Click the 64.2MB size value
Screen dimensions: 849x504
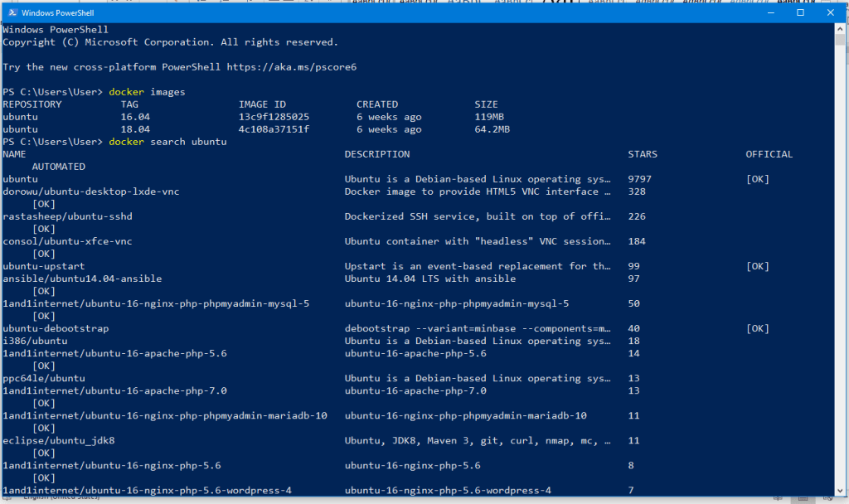[492, 129]
